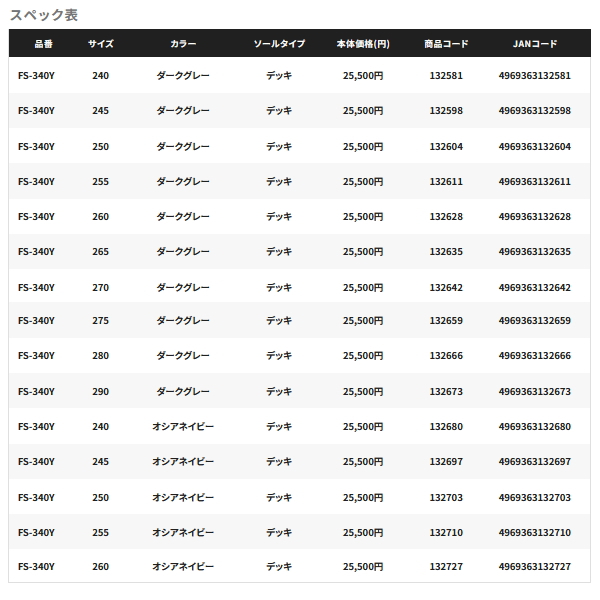Select JAN code 4969363132611
This screenshot has width=600, height=600.
535,181
